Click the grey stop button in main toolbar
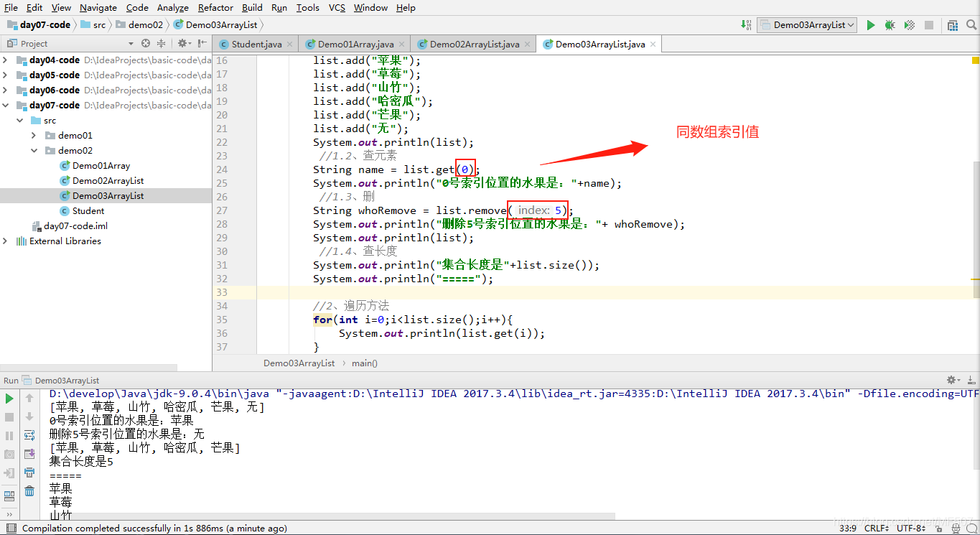Screen dimensions: 980x535 [x=929, y=25]
